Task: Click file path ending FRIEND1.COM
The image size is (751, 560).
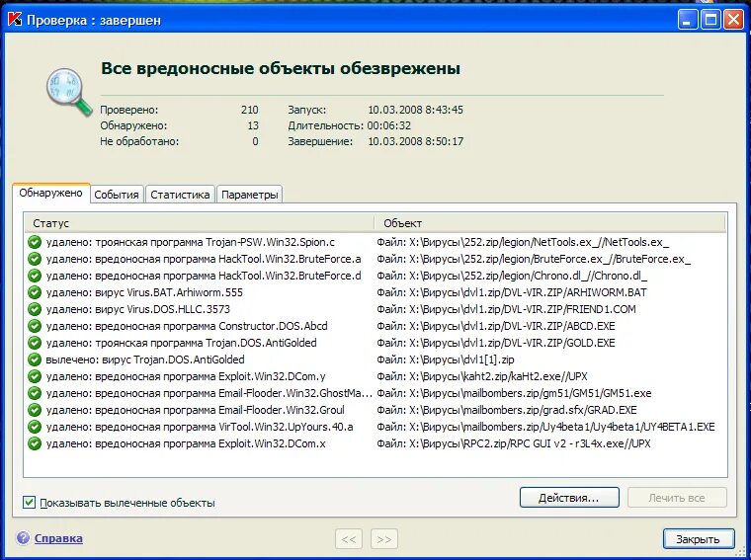Action: 506,309
